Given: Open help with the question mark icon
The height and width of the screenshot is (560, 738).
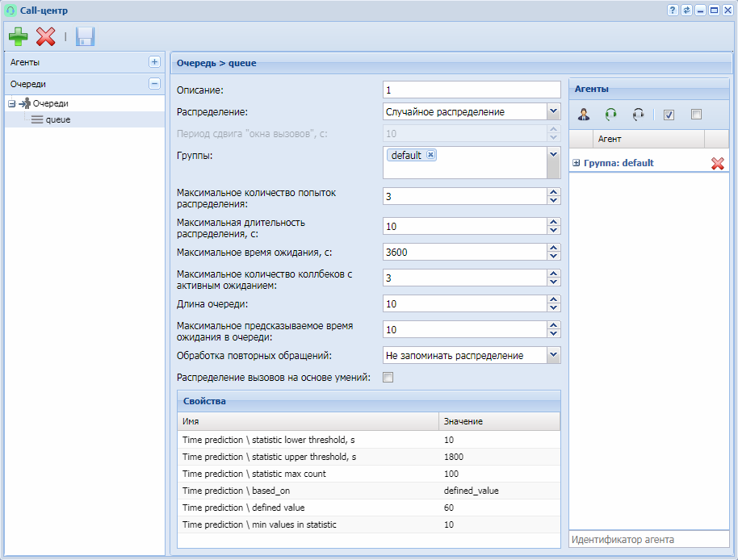Looking at the screenshot, I should click(672, 10).
